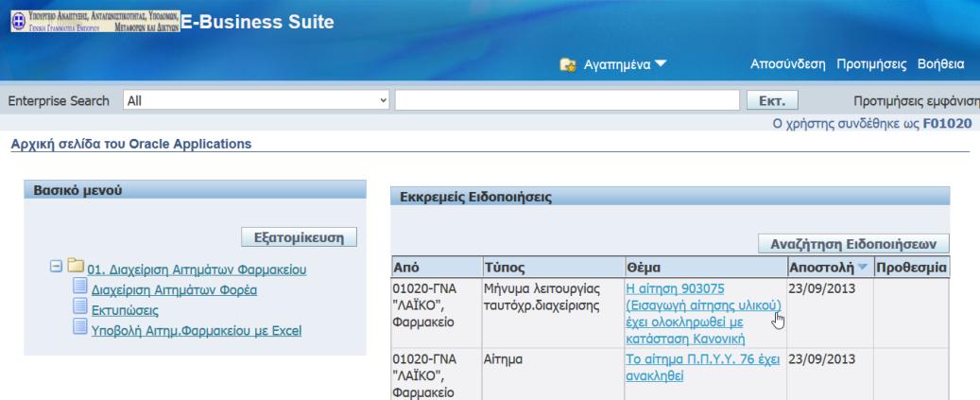Open Προτιμήσεις in the top header
This screenshot has width=980, height=400.
871,63
